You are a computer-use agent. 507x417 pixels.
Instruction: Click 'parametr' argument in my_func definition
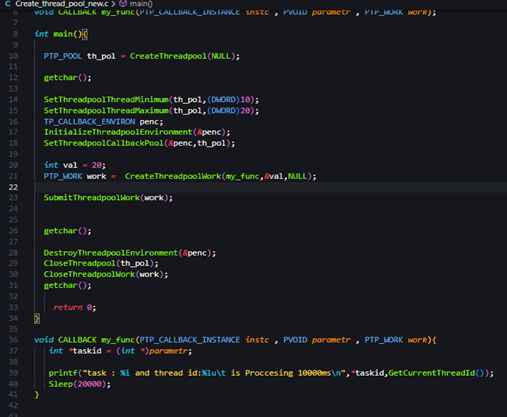(331, 340)
